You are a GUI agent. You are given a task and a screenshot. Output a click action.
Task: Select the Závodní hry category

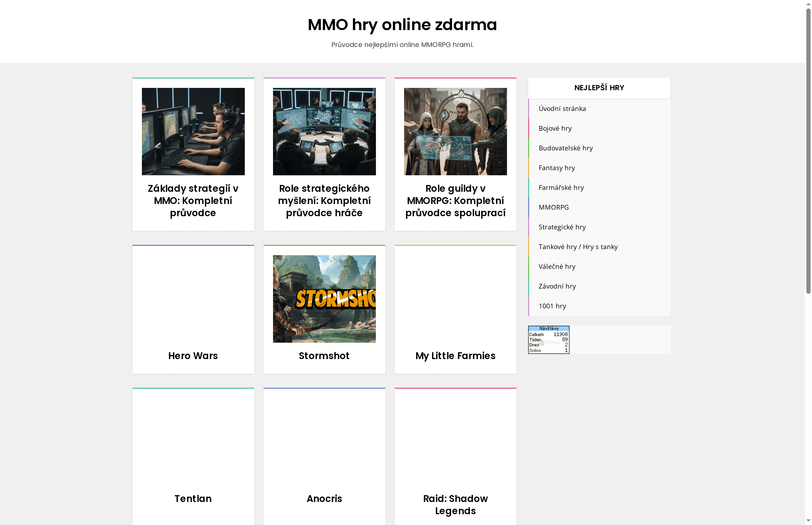[557, 286]
